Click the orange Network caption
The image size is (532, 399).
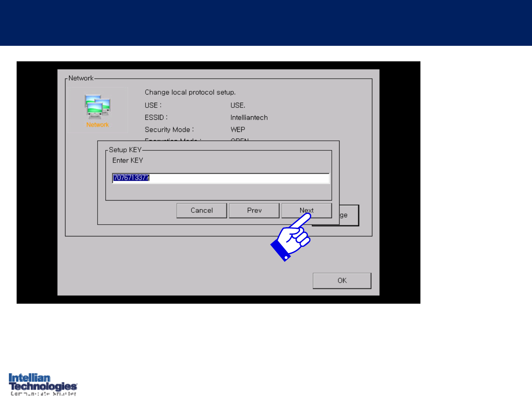tap(98, 125)
